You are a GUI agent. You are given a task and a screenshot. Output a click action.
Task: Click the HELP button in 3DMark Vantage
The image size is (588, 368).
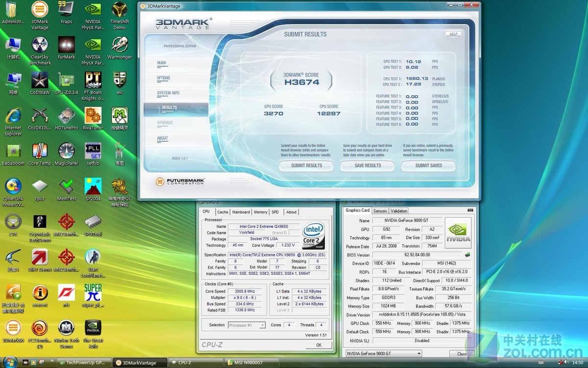click(x=453, y=34)
